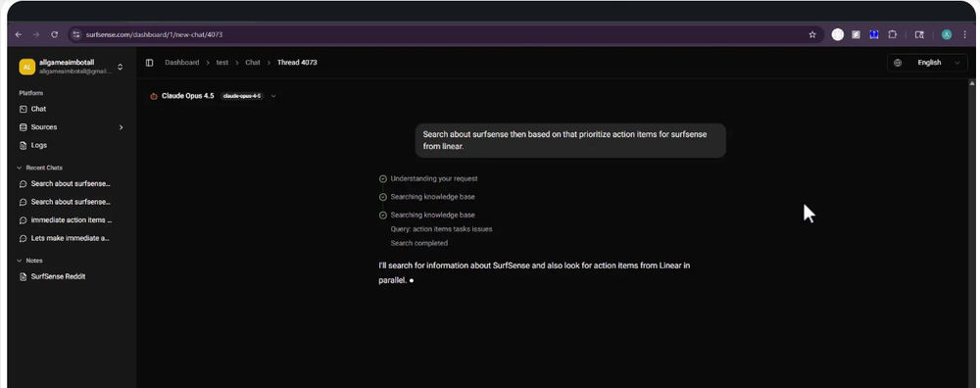Click the claude-opus-4-5 model badge
Image resolution: width=980 pixels, height=388 pixels.
(x=242, y=96)
